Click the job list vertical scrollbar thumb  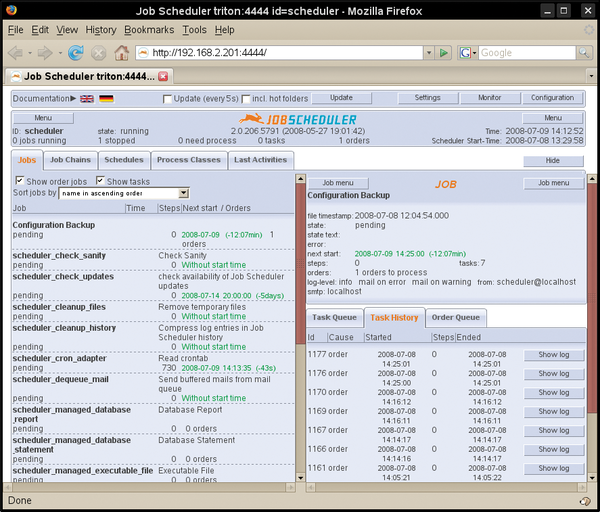[300, 263]
